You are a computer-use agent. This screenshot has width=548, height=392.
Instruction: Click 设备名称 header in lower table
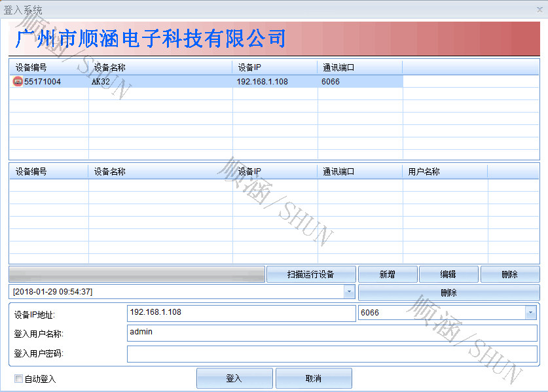tap(160, 171)
